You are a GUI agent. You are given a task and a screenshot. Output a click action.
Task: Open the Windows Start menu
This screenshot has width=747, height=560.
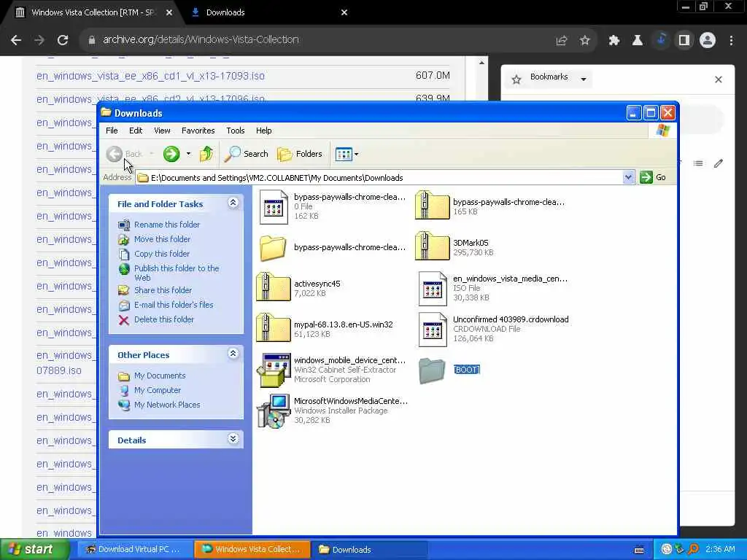click(x=34, y=549)
